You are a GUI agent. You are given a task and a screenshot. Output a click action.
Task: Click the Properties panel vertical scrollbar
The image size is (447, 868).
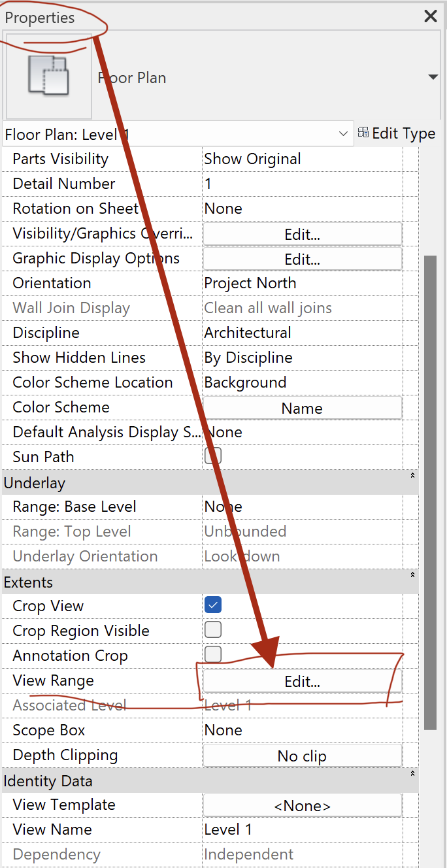430,492
